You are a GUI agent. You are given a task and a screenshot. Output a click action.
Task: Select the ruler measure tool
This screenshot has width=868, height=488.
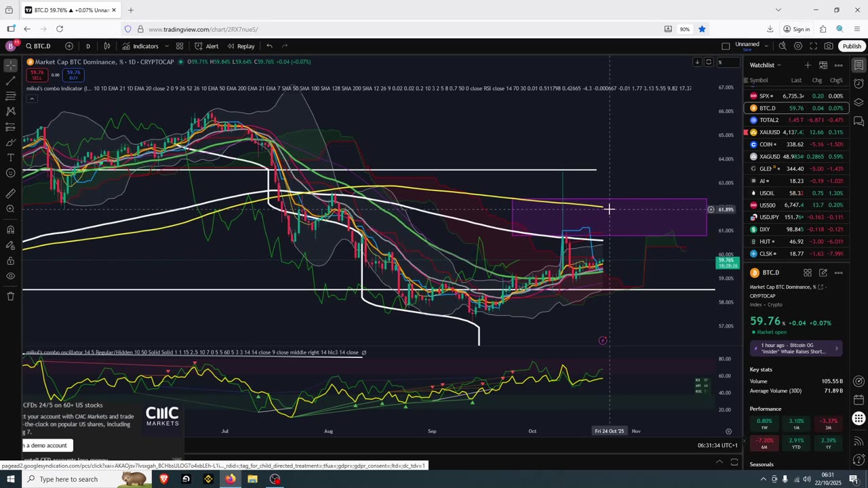(11, 193)
